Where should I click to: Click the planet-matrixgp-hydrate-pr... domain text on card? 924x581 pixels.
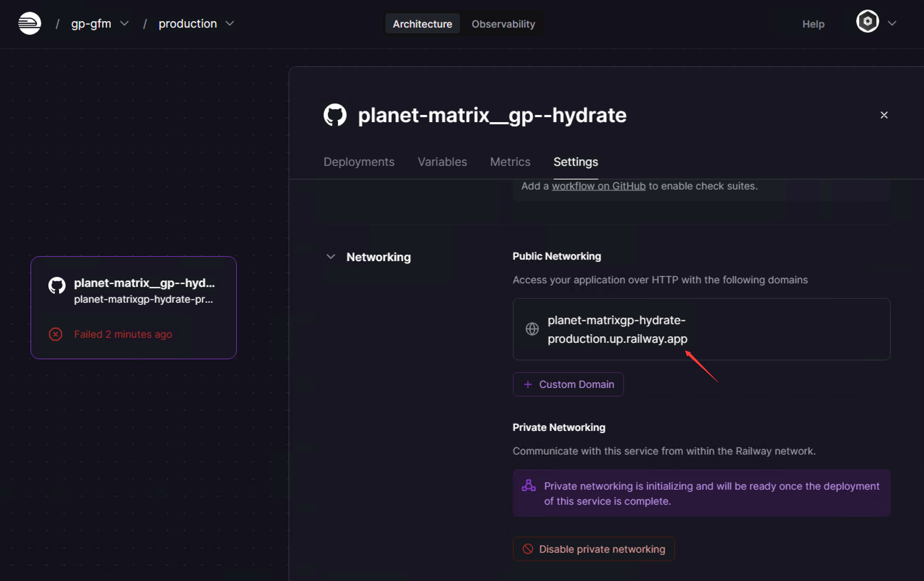tap(143, 299)
